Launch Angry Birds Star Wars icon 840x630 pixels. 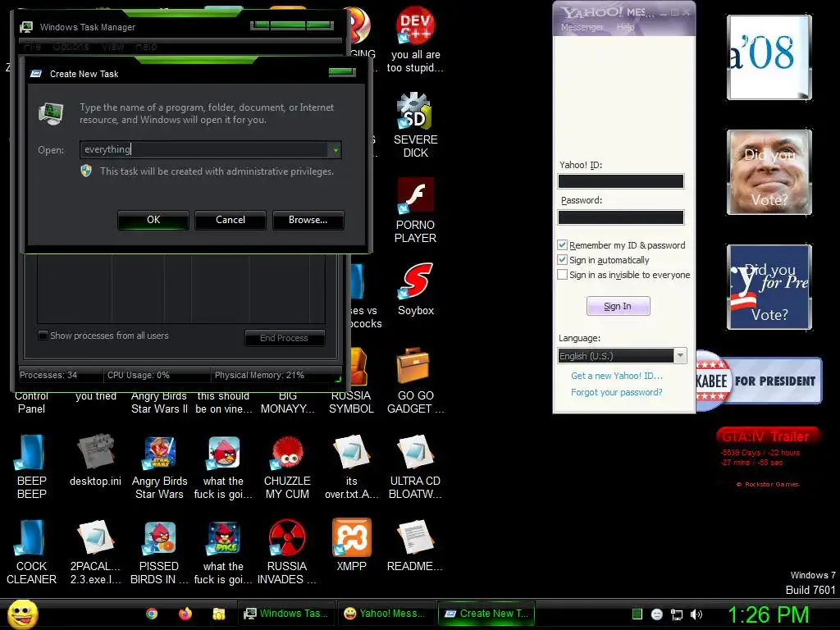pos(160,453)
